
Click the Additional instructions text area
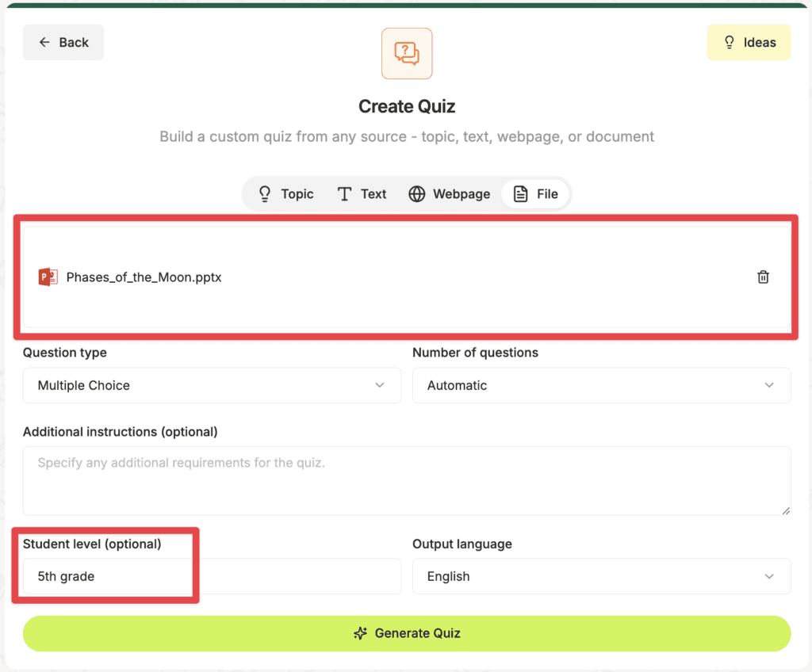coord(407,480)
